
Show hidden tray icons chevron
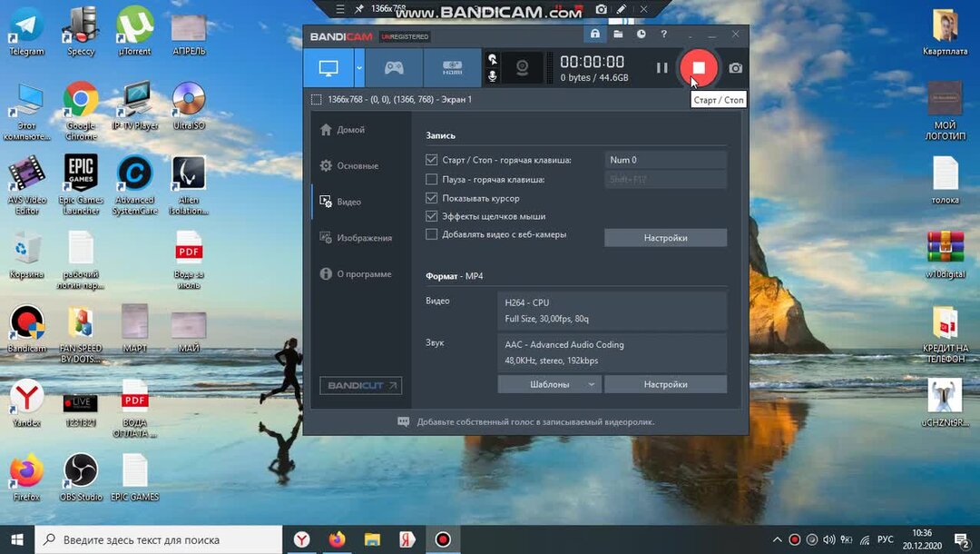pos(777,539)
